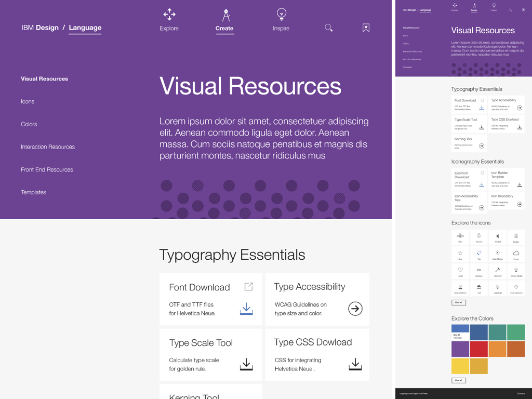The image size is (532, 399).
Task: Click the Inspire lightbulb icon in large header
Action: 281,14
